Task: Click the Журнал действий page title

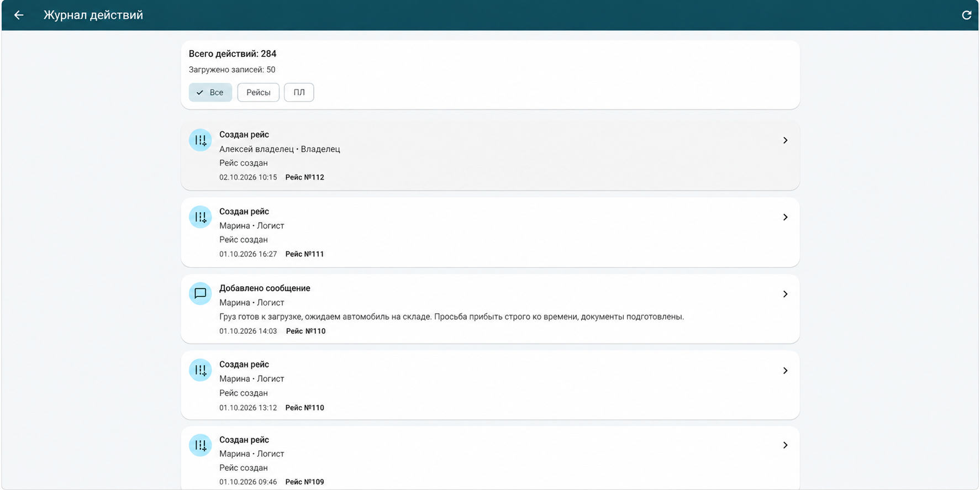Action: click(x=93, y=15)
